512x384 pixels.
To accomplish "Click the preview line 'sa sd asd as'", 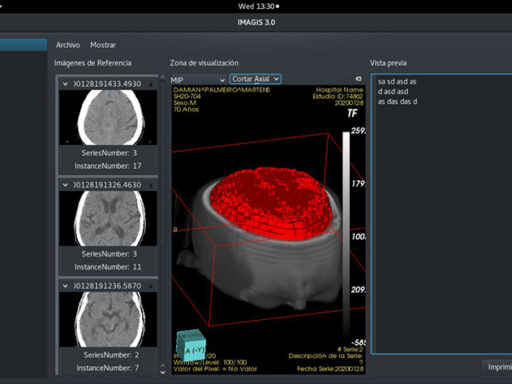I will tap(397, 82).
